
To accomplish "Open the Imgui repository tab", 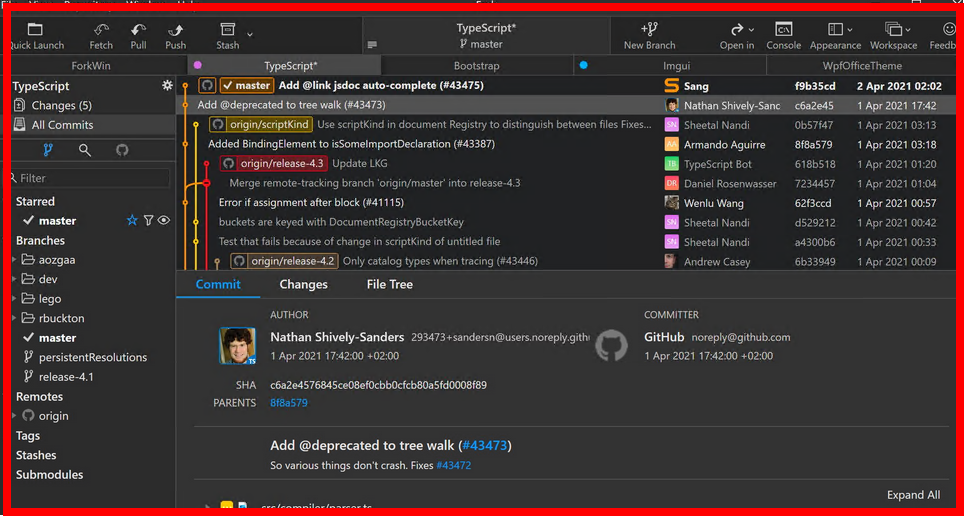I will 670,66.
